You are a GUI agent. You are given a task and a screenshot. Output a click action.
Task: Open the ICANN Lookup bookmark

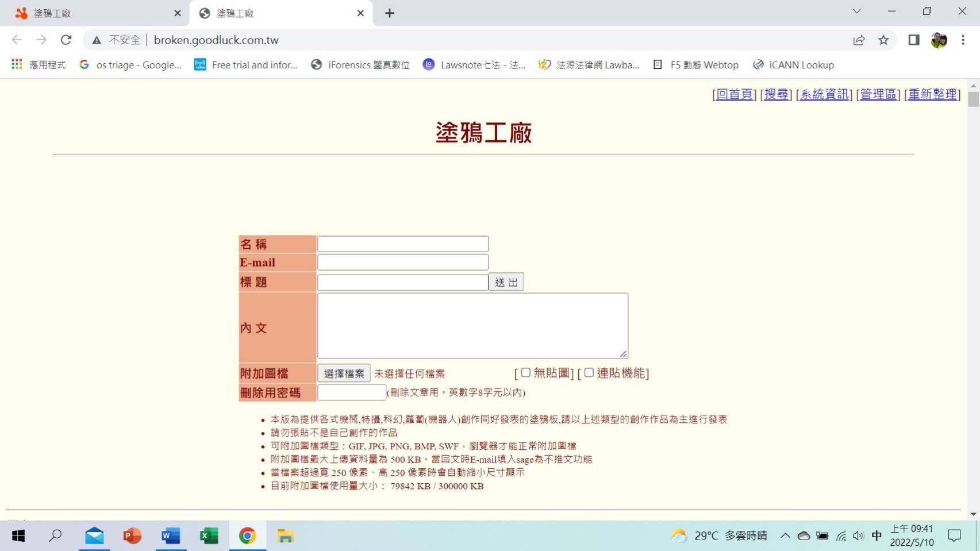(x=794, y=65)
